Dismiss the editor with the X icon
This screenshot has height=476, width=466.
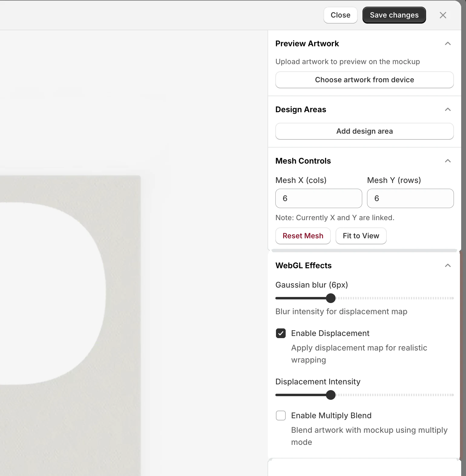click(x=443, y=15)
